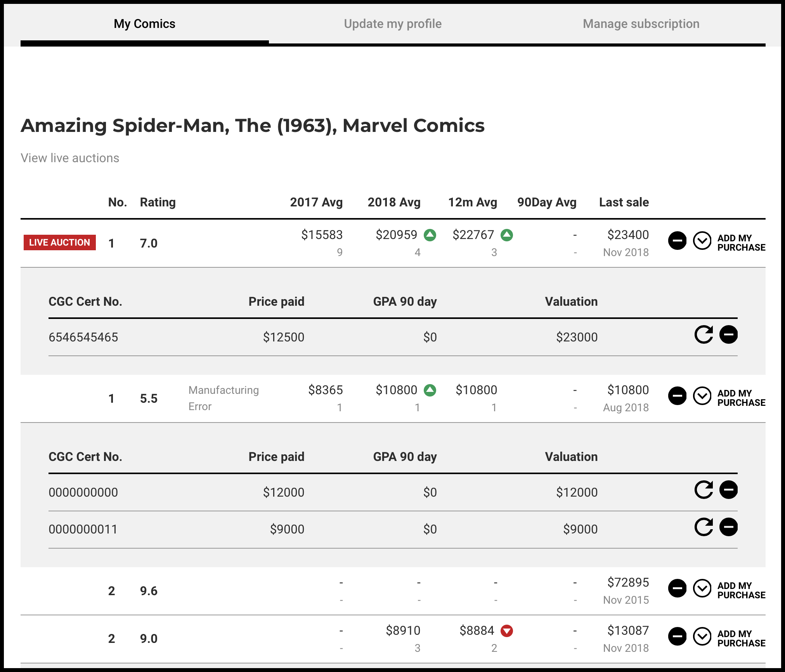Delete purchase with cert 0000000000
The width and height of the screenshot is (785, 672).
click(x=729, y=490)
